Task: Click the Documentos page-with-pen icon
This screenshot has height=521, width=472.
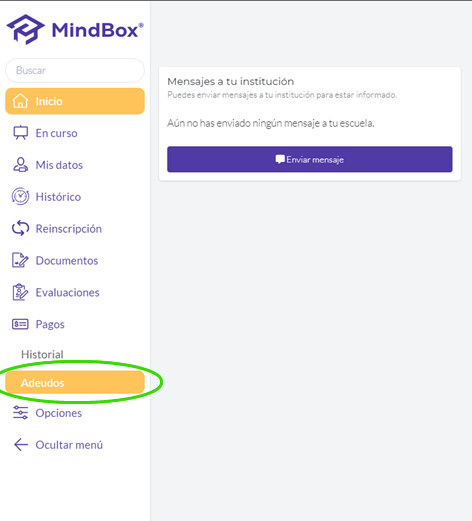Action: (x=20, y=260)
